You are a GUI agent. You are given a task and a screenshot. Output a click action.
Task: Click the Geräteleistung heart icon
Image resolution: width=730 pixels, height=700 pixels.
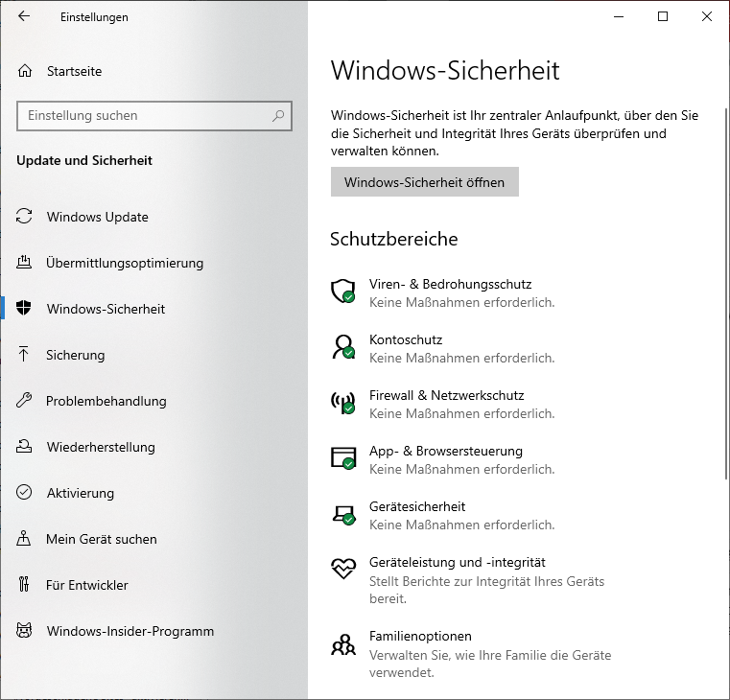pyautogui.click(x=343, y=569)
